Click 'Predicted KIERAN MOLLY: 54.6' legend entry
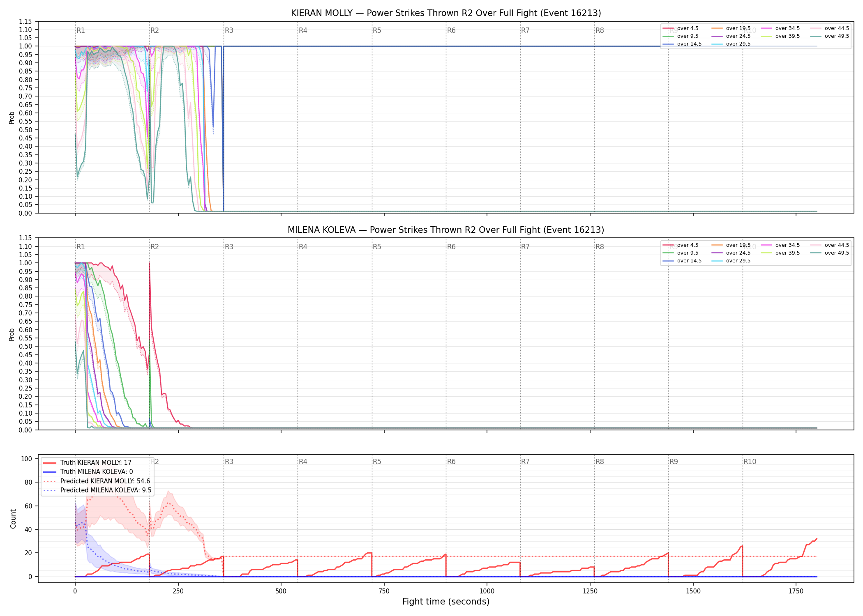863x616 pixels. [x=97, y=481]
